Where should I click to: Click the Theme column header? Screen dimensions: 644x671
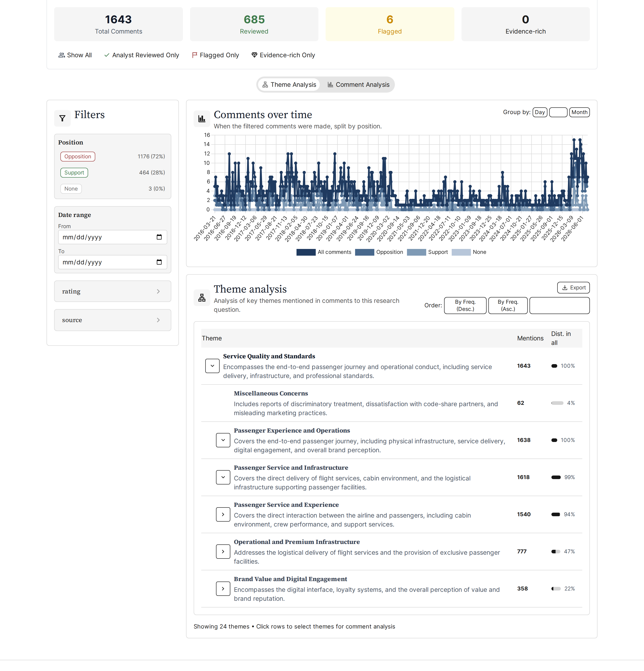pyautogui.click(x=212, y=338)
